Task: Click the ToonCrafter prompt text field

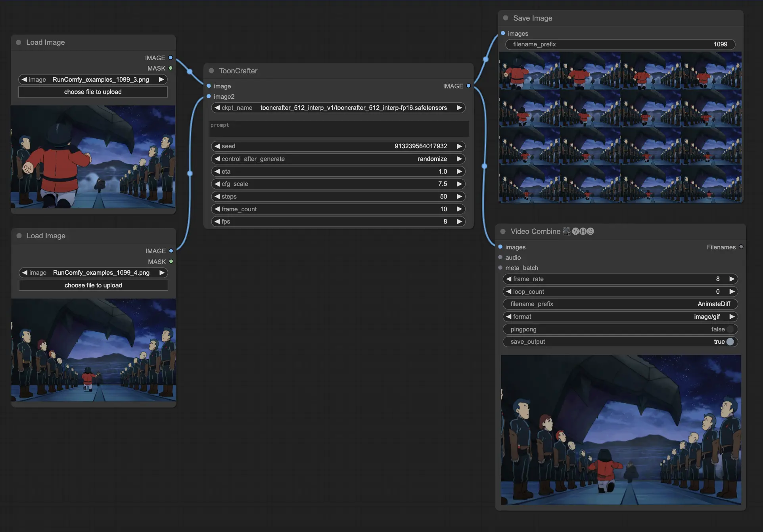Action: click(x=339, y=129)
